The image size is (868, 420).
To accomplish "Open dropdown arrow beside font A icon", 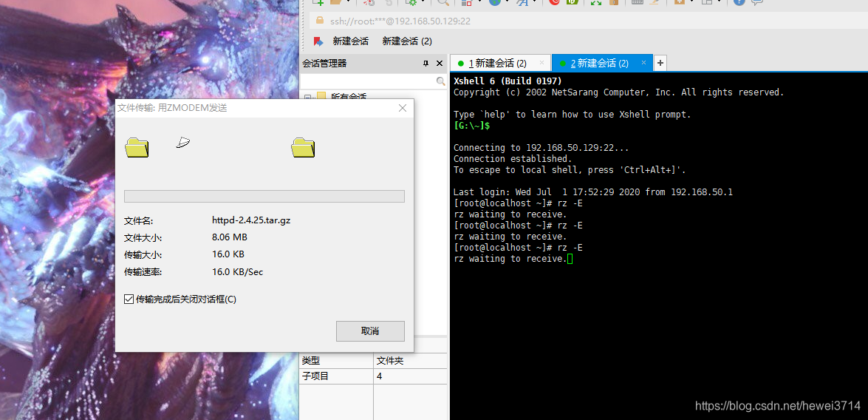I will click(533, 2).
